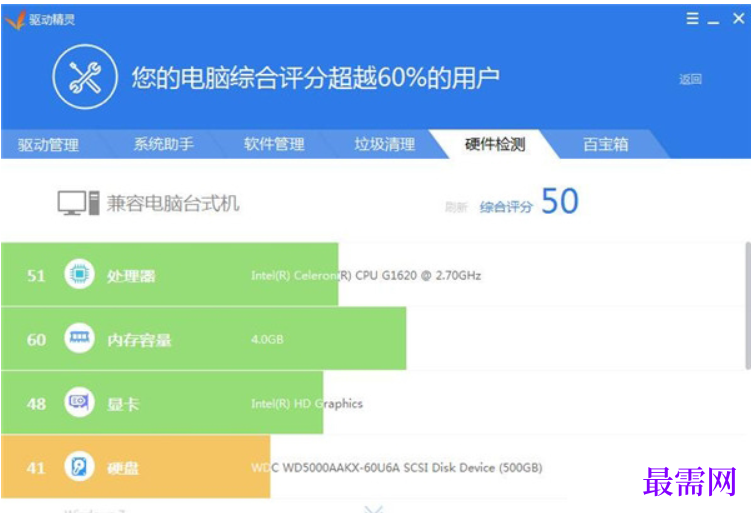Select the 百宝箱 tab

(x=606, y=144)
